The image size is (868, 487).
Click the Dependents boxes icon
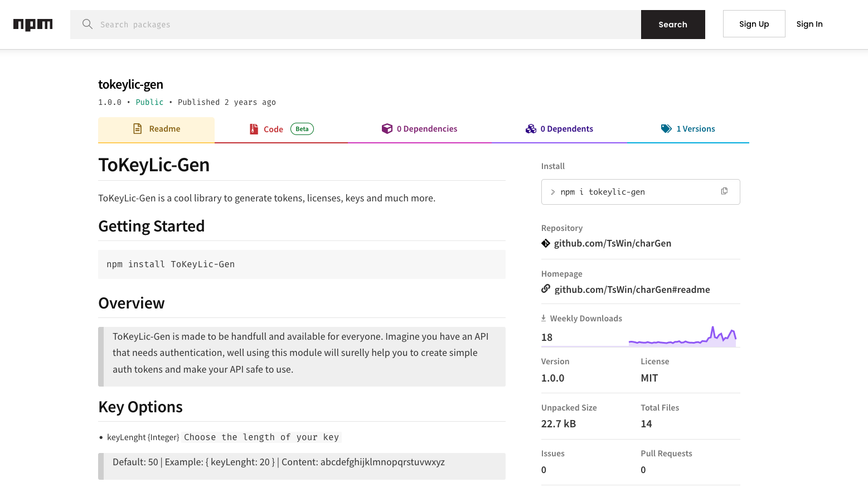[x=531, y=129]
